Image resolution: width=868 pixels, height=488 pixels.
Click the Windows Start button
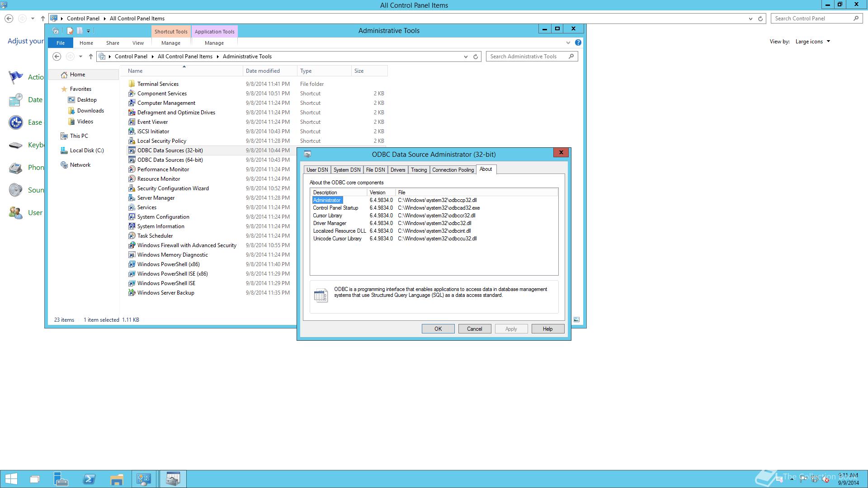coord(11,479)
